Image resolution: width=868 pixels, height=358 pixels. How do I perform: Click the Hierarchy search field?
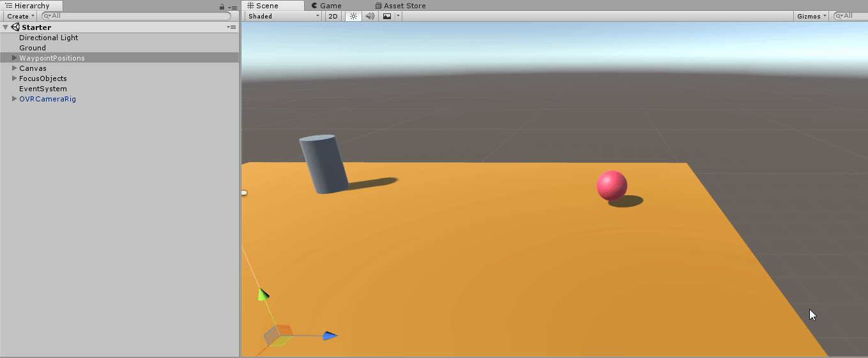(136, 16)
